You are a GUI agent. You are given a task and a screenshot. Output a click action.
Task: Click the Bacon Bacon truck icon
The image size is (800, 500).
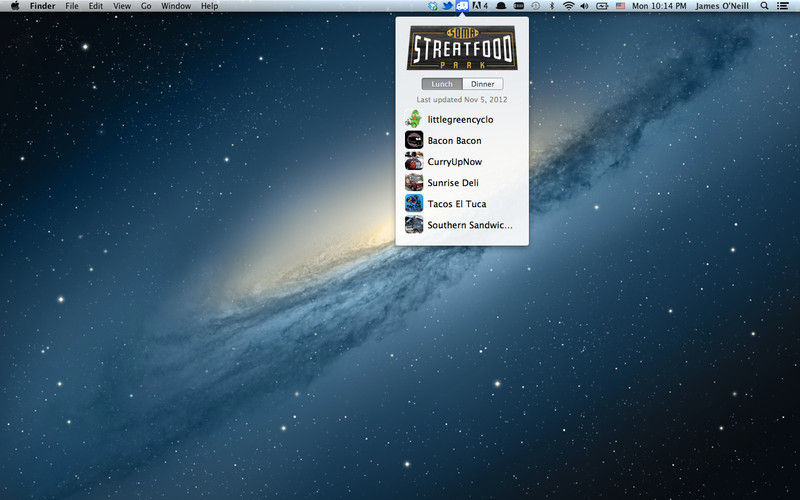point(414,140)
